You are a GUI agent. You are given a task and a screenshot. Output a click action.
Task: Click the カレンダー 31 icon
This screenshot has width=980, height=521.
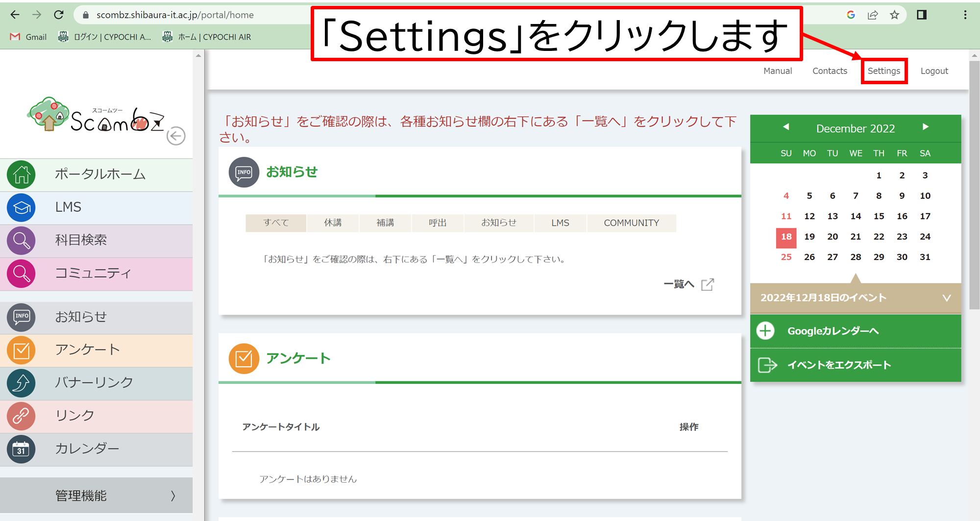click(x=21, y=449)
